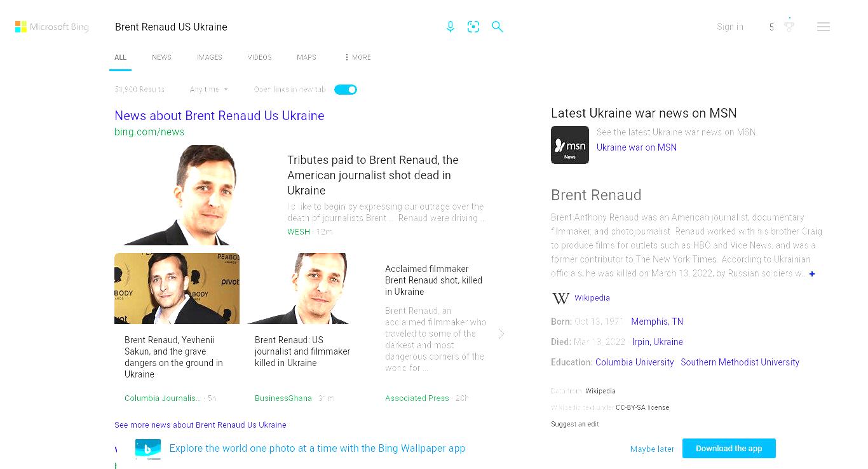
Task: Click the BusinessGhana source label
Action: pyautogui.click(x=283, y=398)
